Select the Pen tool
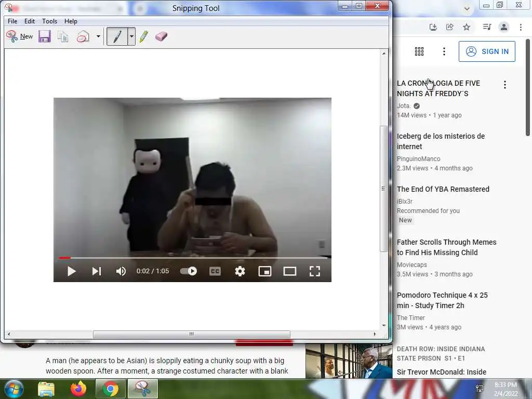Image resolution: width=532 pixels, height=399 pixels. click(x=117, y=36)
